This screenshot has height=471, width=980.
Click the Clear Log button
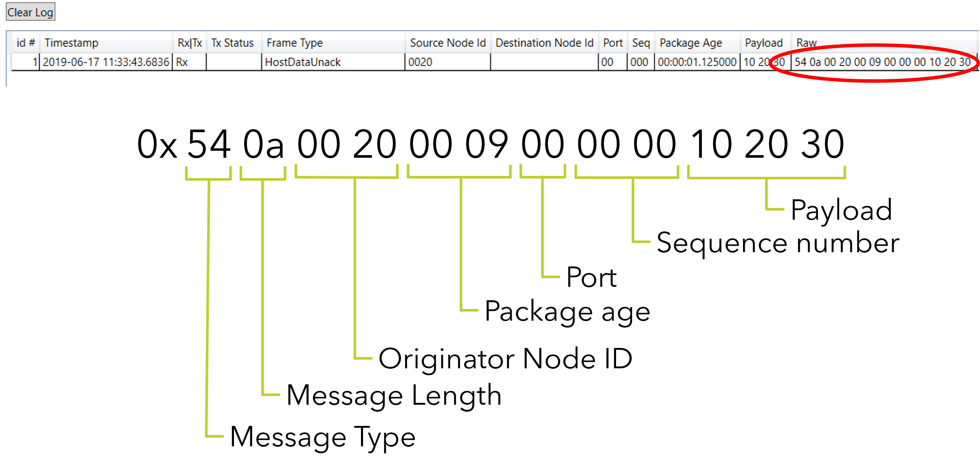[30, 12]
